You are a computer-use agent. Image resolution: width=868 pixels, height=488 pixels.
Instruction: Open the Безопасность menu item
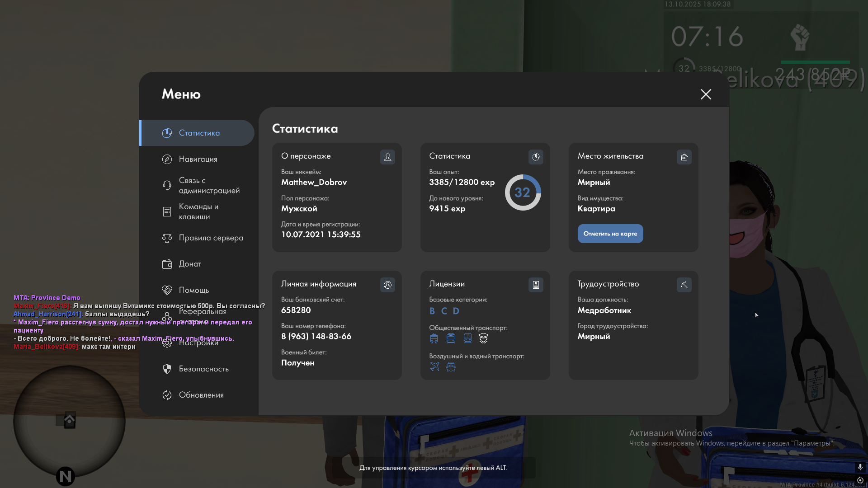point(203,369)
